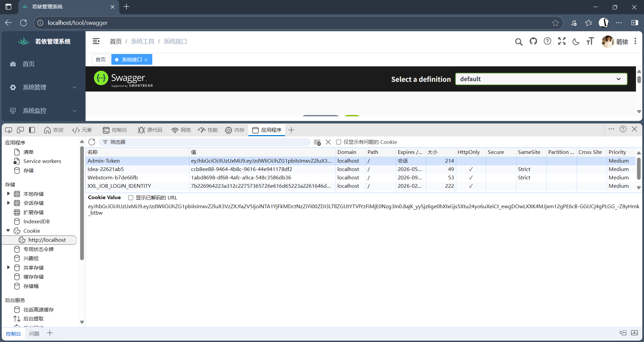
Task: Open the 问题 drawer tab
Action: pos(34,334)
